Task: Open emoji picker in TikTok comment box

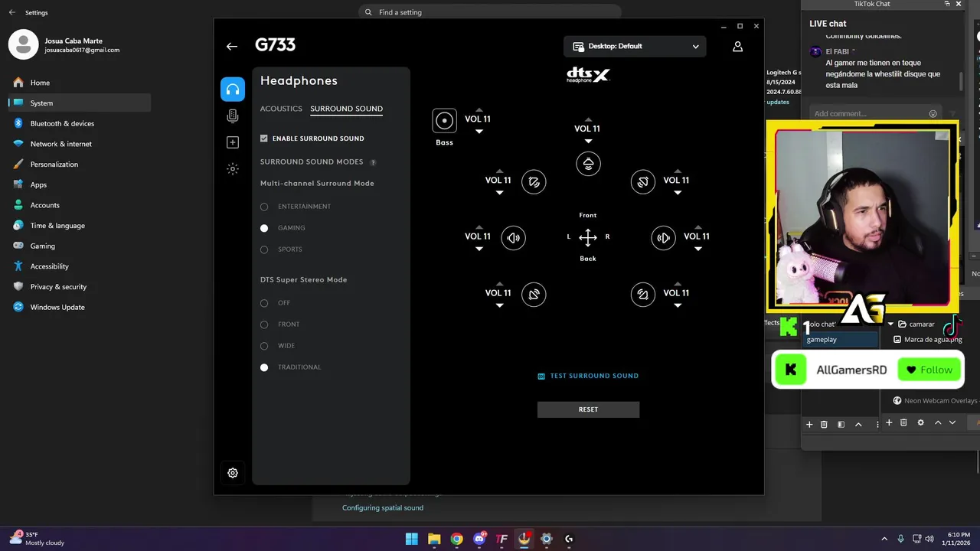Action: [933, 114]
